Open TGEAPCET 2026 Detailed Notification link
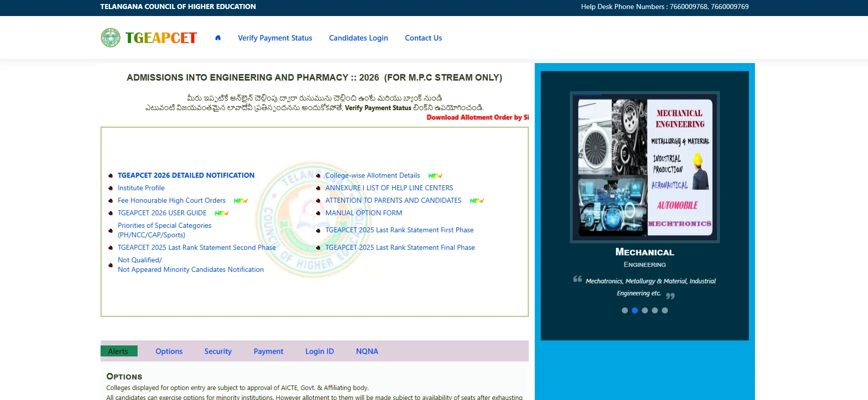This screenshot has width=868, height=400. click(186, 175)
